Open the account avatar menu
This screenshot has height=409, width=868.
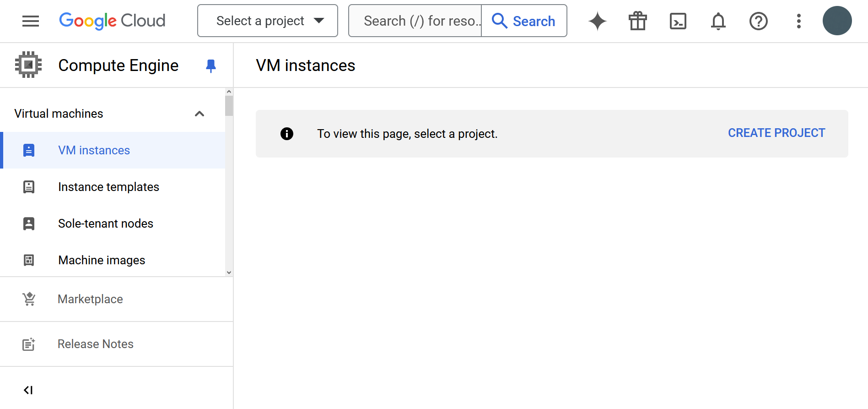(837, 21)
